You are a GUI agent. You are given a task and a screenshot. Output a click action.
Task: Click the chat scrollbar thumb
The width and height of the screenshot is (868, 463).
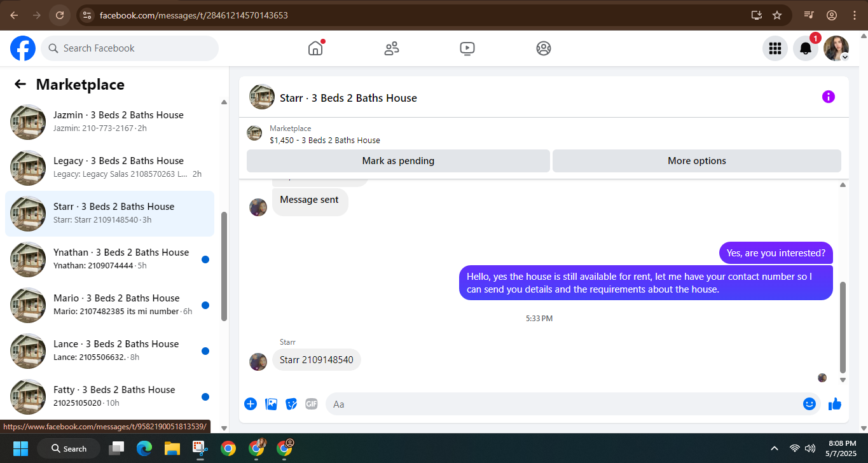pyautogui.click(x=843, y=328)
